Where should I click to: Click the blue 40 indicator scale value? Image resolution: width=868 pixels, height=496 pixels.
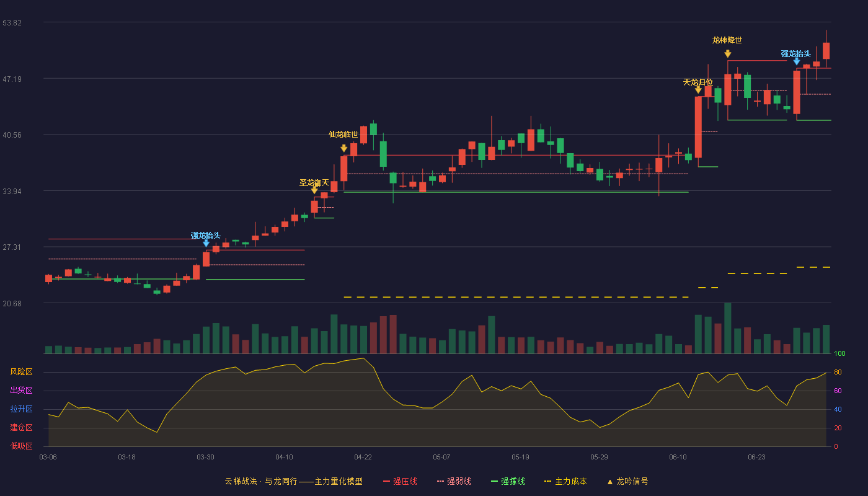pos(837,410)
